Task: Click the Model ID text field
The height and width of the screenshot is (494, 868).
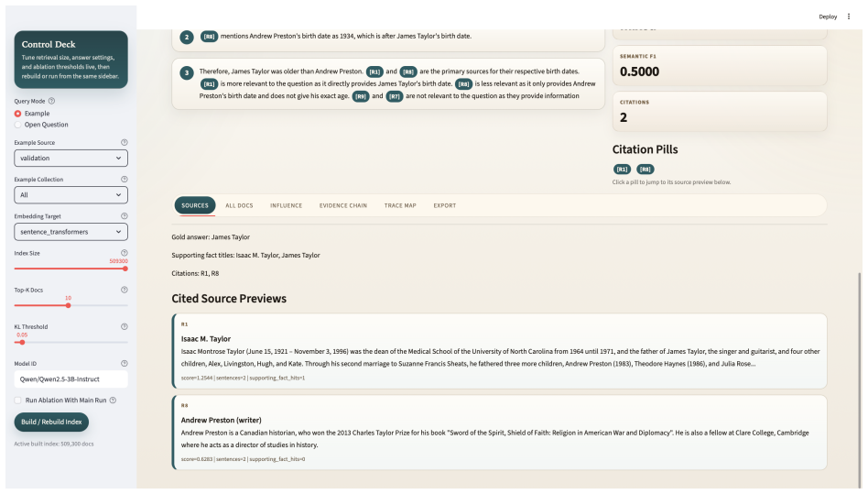Action: point(71,379)
